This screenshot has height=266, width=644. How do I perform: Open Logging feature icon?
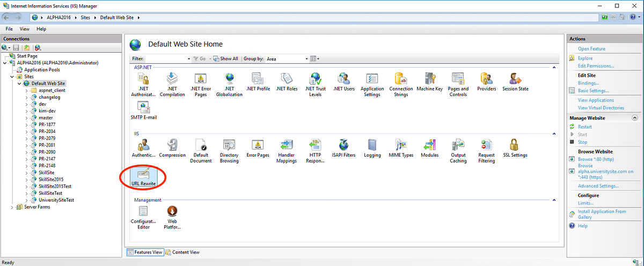click(372, 147)
